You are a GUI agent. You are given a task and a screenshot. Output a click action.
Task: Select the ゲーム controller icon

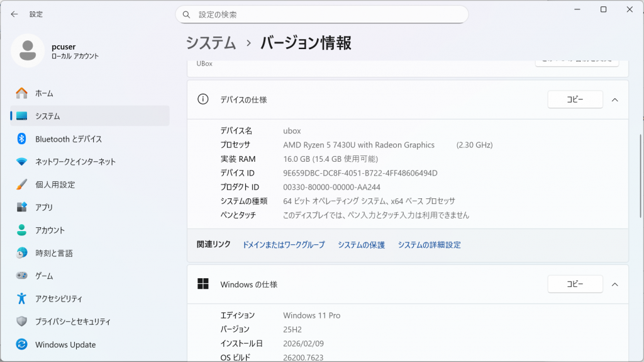22,276
